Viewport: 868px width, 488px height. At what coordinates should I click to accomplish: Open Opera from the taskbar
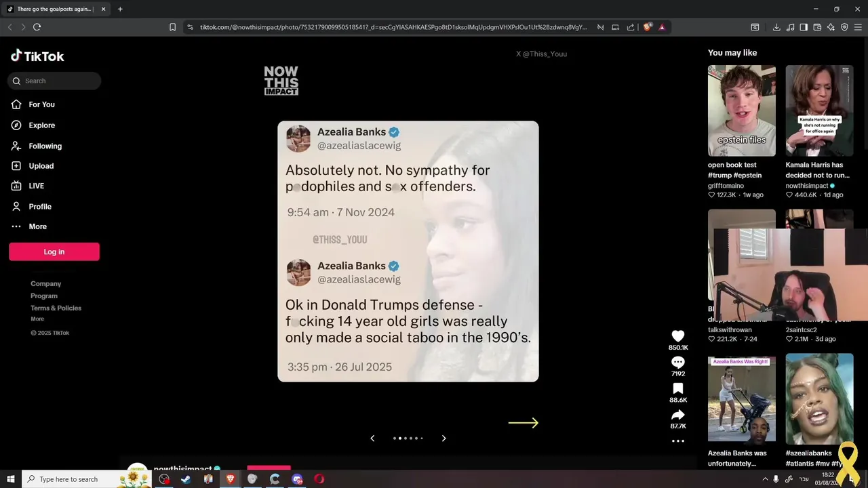(x=319, y=479)
